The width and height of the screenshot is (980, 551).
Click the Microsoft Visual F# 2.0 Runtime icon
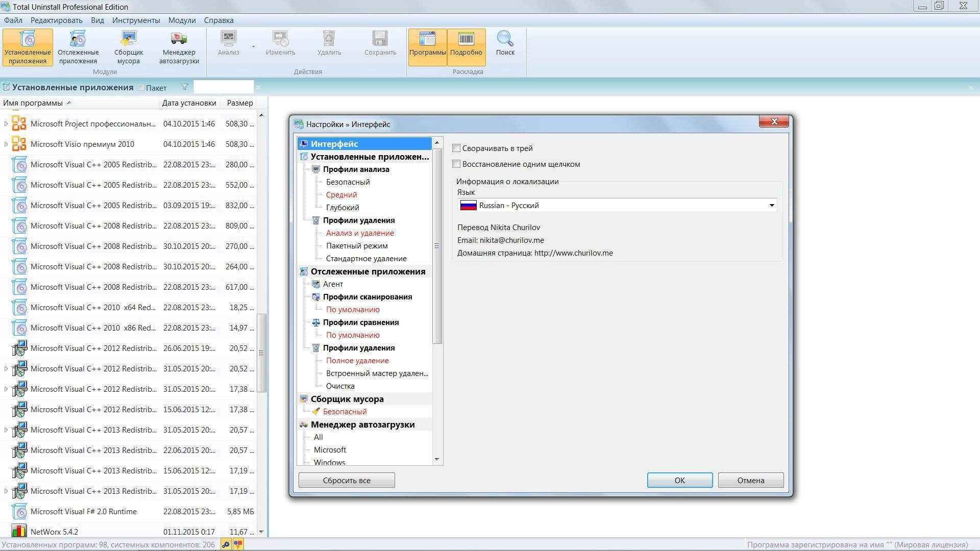19,511
